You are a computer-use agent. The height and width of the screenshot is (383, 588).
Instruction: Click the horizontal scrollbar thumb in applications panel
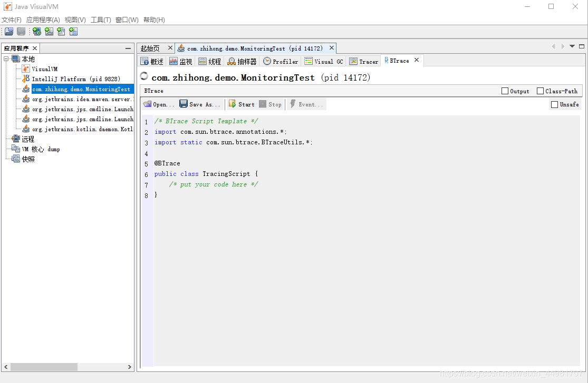point(44,367)
